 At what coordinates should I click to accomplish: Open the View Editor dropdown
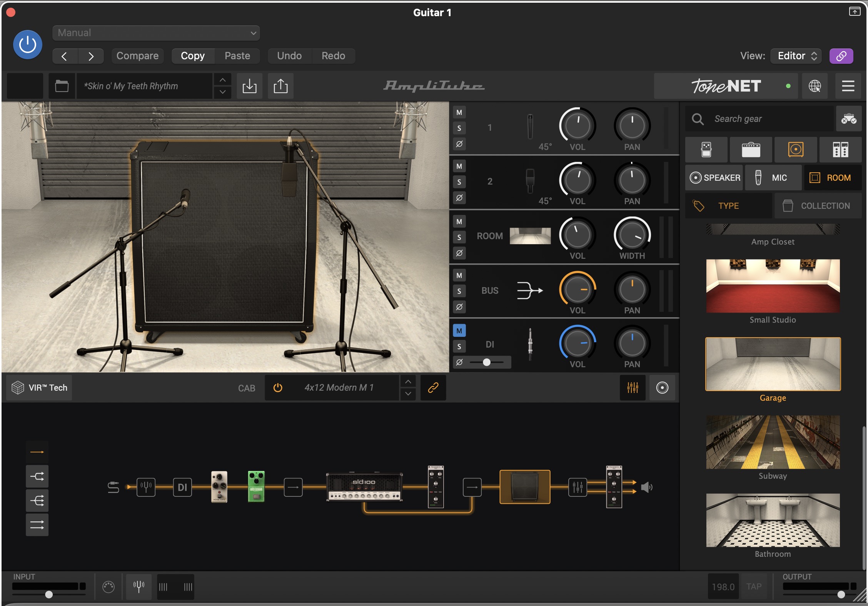pos(796,56)
